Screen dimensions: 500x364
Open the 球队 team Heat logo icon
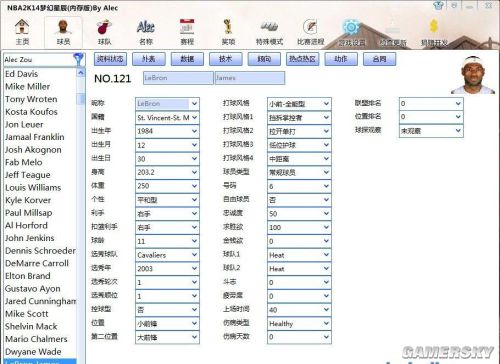pos(104,32)
